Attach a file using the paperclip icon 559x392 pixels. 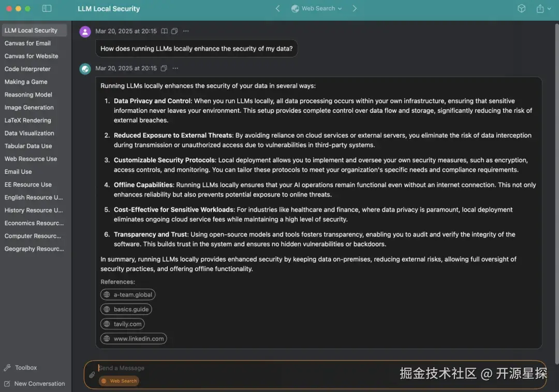[x=92, y=374]
